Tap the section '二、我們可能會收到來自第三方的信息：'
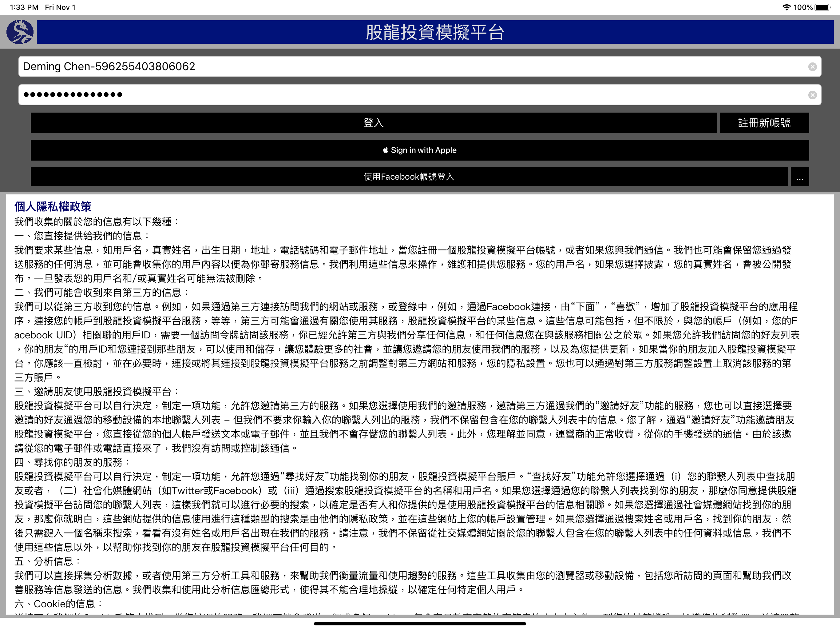Viewport: 840px width, 630px height. point(102,293)
